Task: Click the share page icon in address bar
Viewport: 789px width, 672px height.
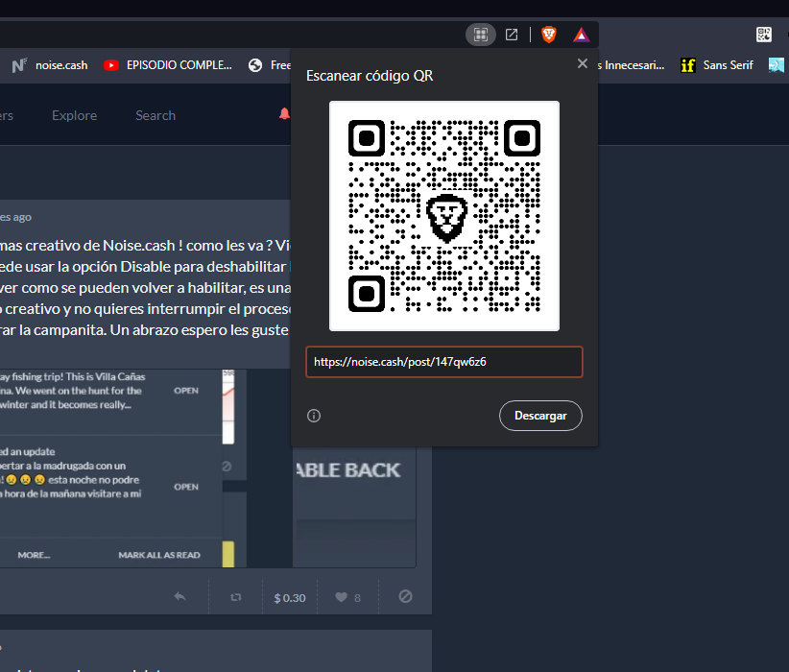Action: click(512, 35)
